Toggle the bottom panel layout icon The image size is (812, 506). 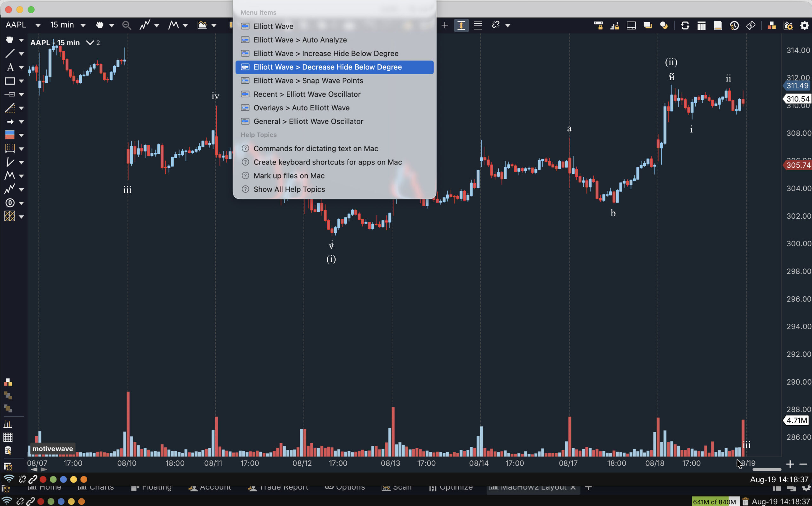click(631, 25)
